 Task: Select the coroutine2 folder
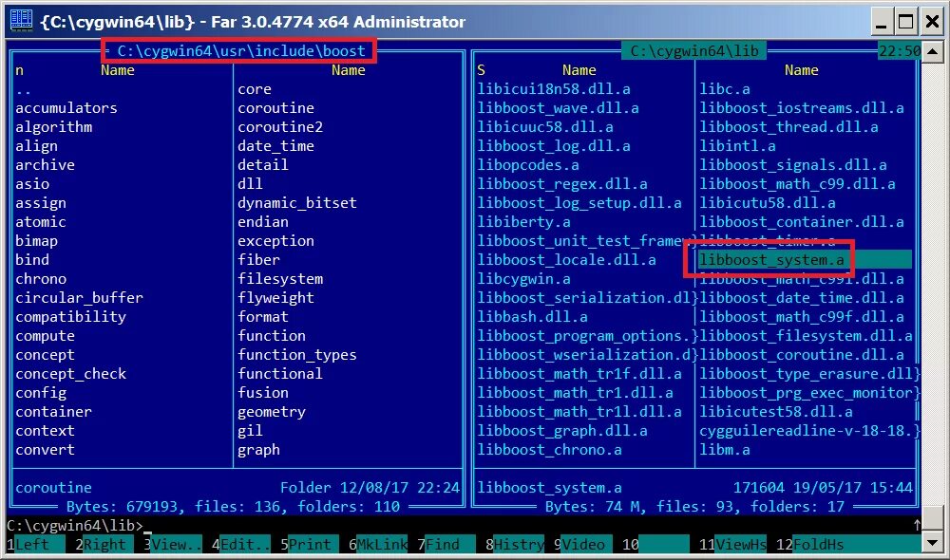(280, 127)
